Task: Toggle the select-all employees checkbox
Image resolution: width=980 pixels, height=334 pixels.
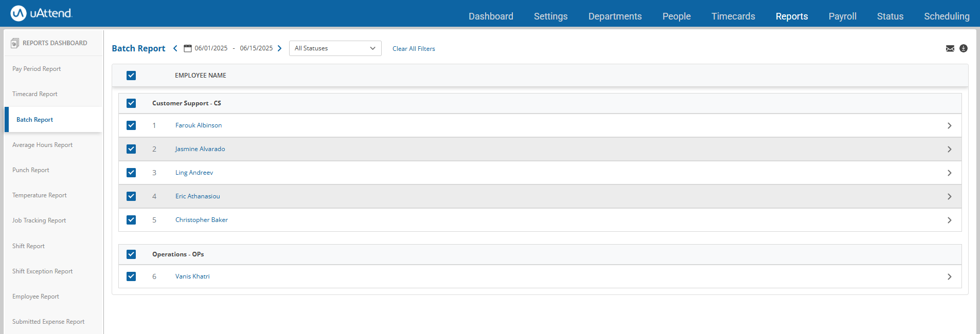Action: pos(131,76)
